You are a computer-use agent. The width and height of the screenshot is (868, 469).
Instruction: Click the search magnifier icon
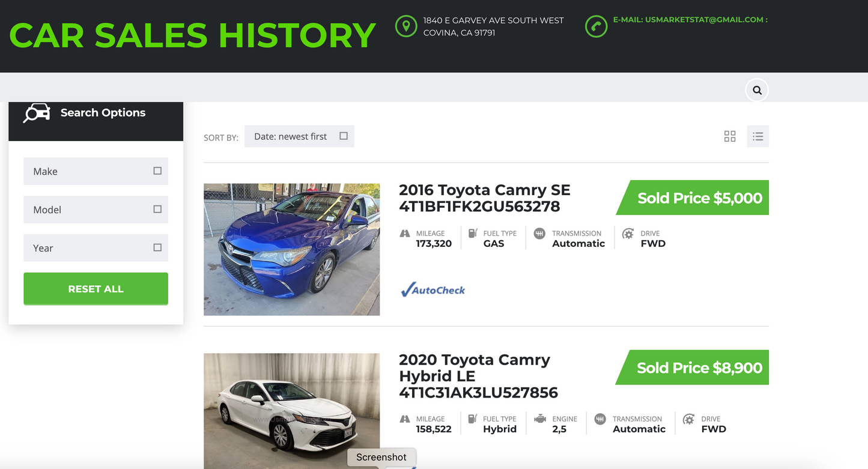(757, 91)
